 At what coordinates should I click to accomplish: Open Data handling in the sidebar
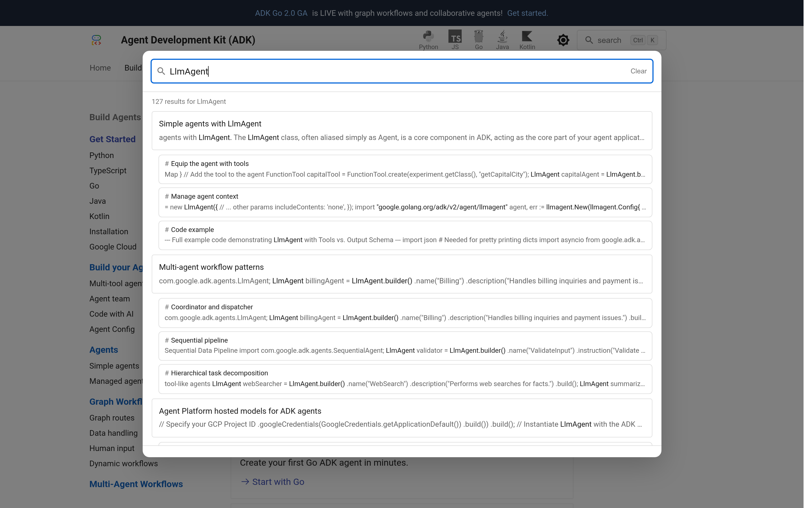click(113, 433)
